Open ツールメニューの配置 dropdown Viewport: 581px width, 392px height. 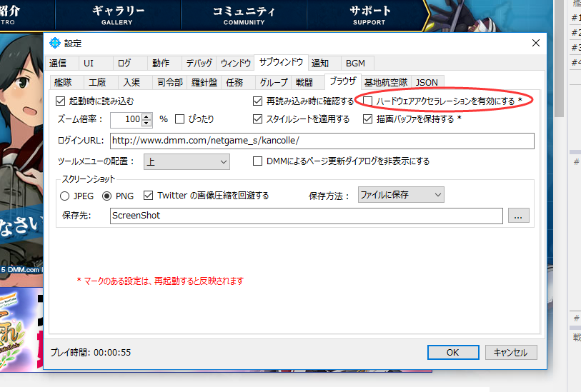point(186,161)
